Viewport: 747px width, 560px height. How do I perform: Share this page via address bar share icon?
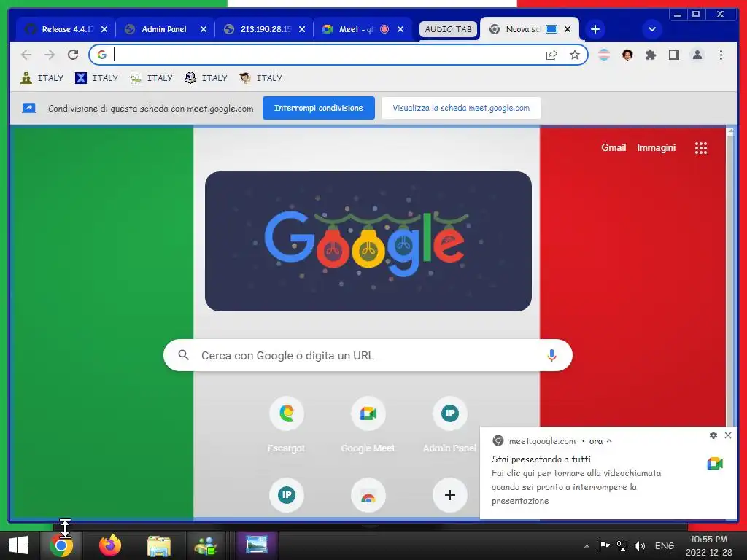coord(551,55)
